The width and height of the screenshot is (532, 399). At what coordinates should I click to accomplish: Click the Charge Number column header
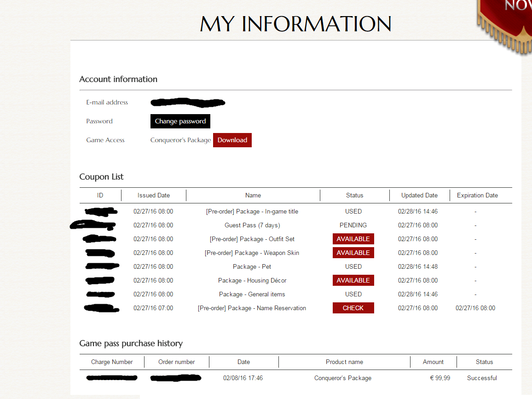[112, 362]
